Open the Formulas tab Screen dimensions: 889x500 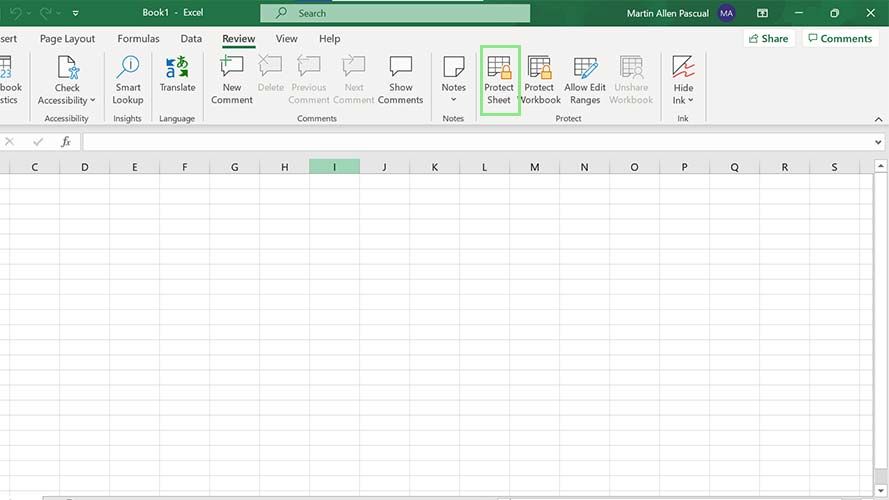tap(138, 39)
